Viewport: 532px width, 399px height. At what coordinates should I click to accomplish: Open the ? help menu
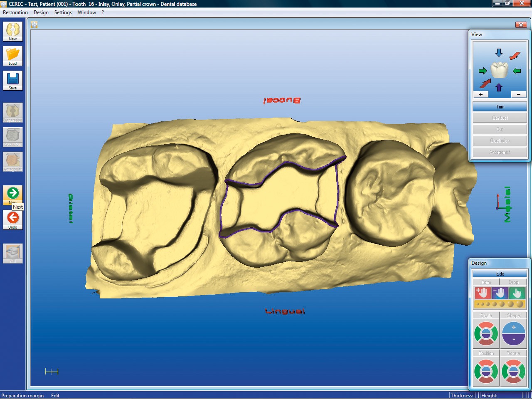coord(103,12)
